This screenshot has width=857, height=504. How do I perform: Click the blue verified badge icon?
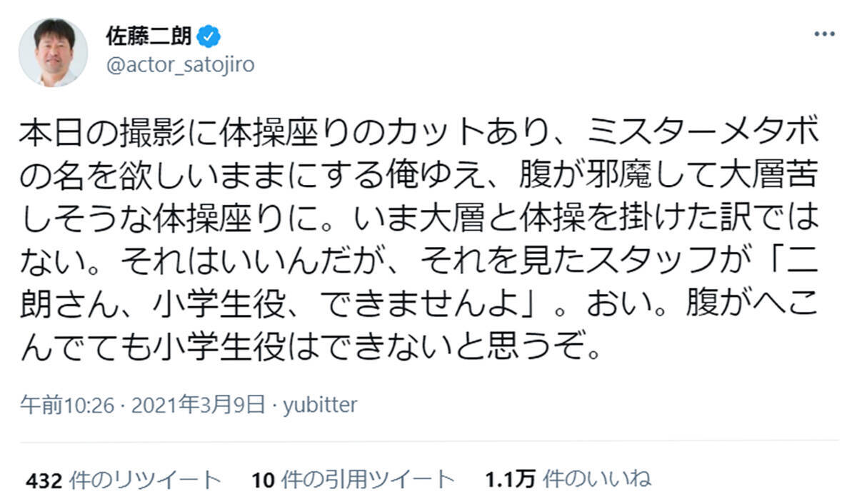210,36
